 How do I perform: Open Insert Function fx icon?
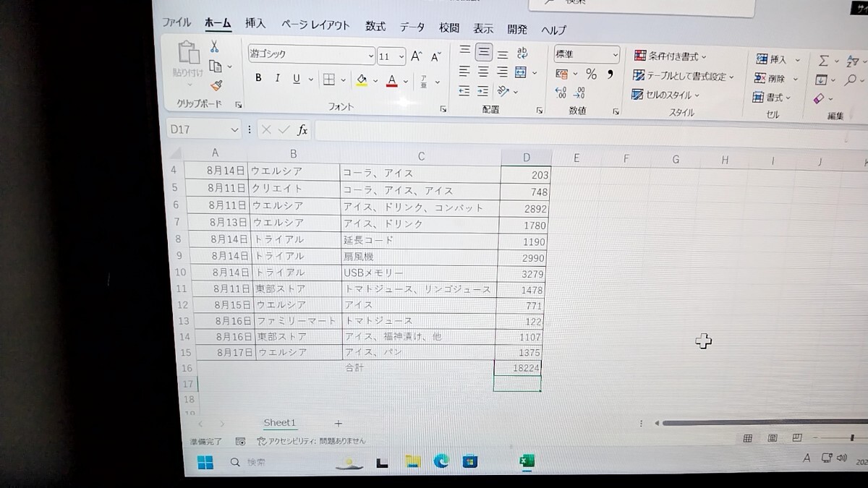[x=302, y=130]
